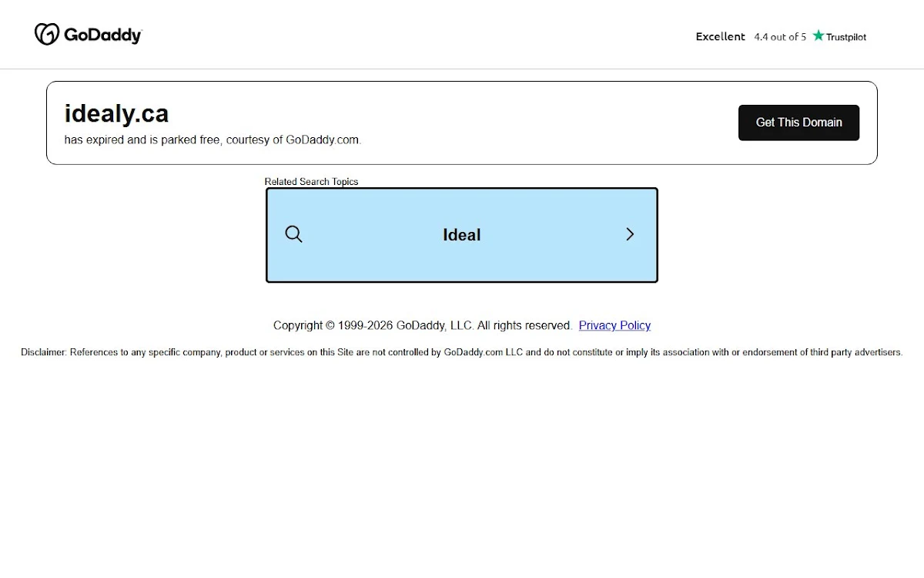Image resolution: width=924 pixels, height=578 pixels.
Task: Click the idealy.ca domain heading
Action: coord(116,113)
